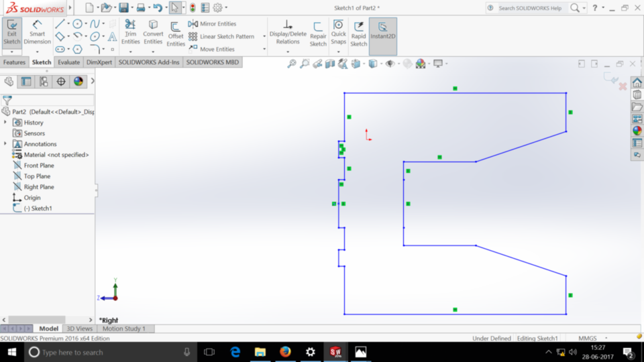This screenshot has width=644, height=362.
Task: Expand the History tree node
Action: click(5, 122)
